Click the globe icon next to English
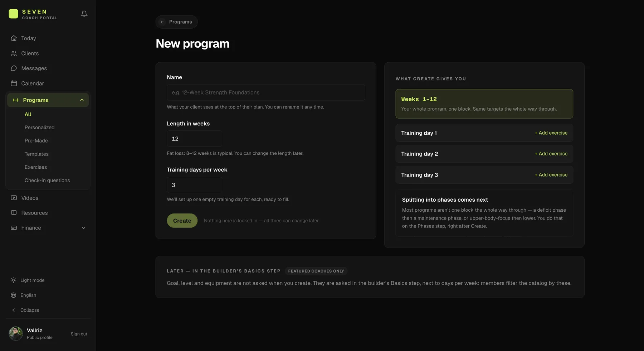Image resolution: width=644 pixels, height=351 pixels. (x=13, y=295)
